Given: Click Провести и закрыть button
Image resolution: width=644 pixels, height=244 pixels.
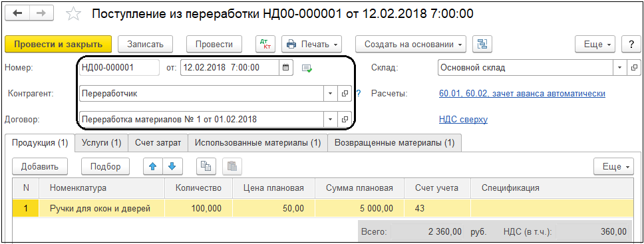Looking at the screenshot, I should pyautogui.click(x=58, y=44).
